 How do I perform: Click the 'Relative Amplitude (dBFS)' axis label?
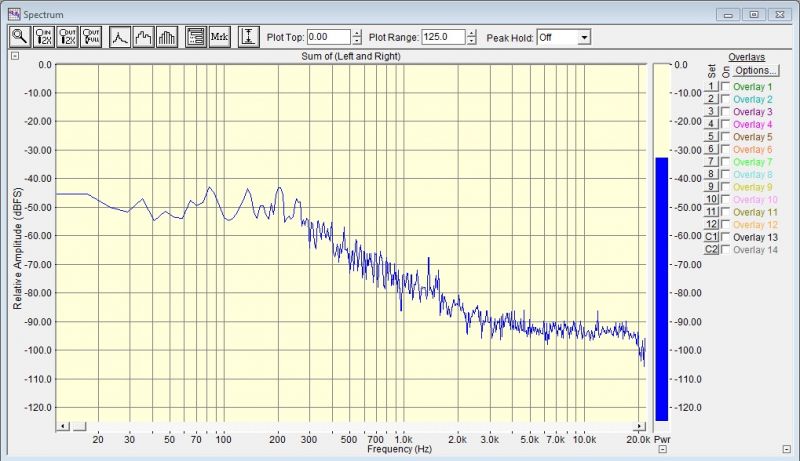pyautogui.click(x=18, y=249)
